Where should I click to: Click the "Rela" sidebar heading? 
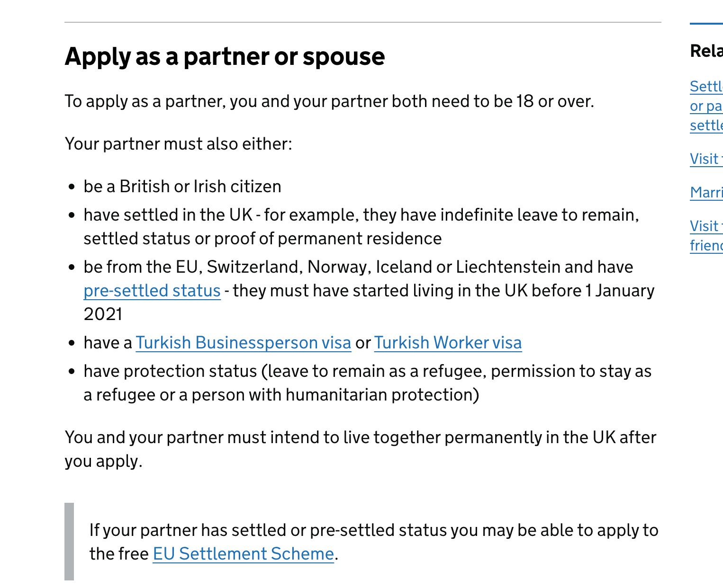(x=706, y=51)
